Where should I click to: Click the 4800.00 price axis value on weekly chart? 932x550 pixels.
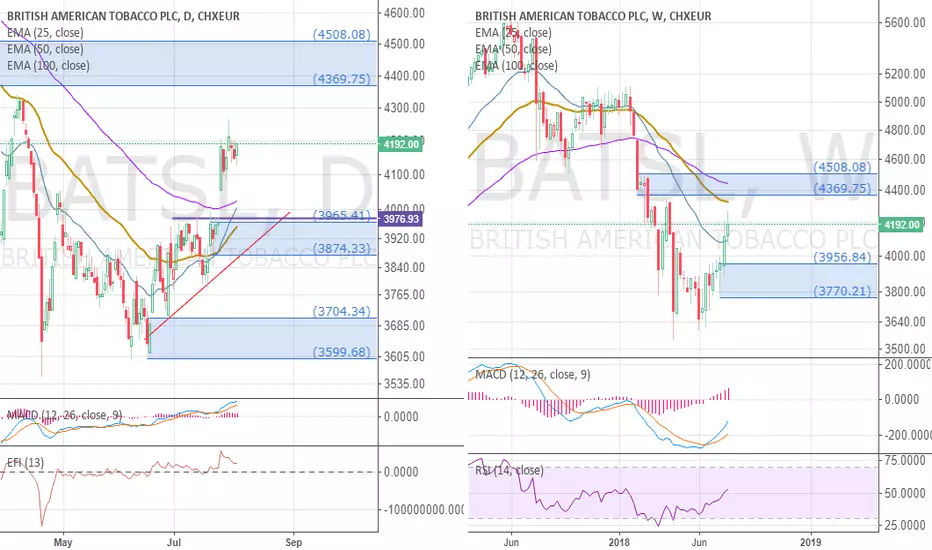coord(905,130)
